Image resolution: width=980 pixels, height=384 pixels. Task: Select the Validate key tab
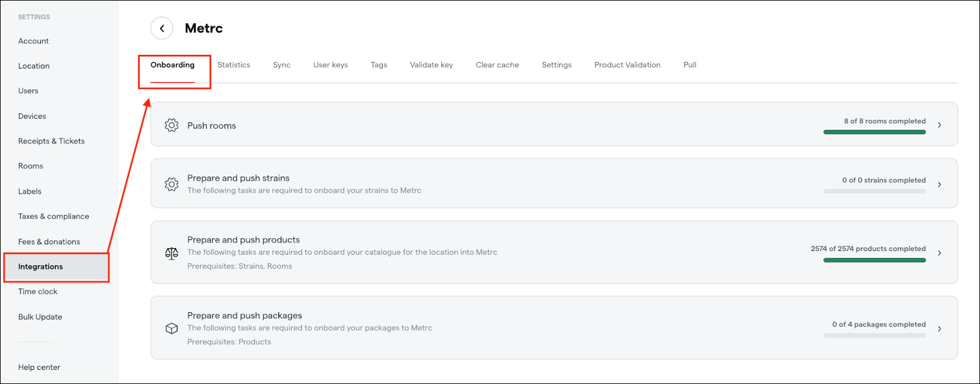pos(431,65)
